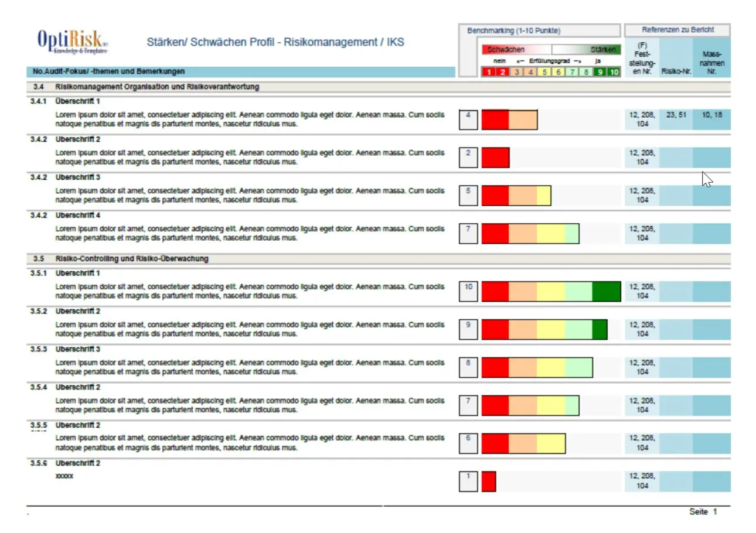Open the Feststellungen reference "12, 208, 104" in row 3.4.1
756x533 pixels.
(x=642, y=120)
